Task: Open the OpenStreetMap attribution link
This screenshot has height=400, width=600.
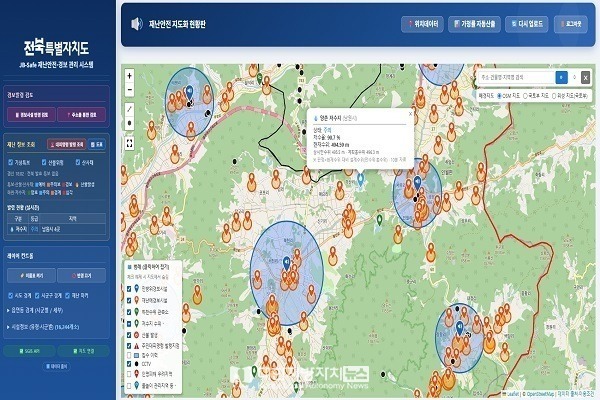Action: pyautogui.click(x=540, y=394)
